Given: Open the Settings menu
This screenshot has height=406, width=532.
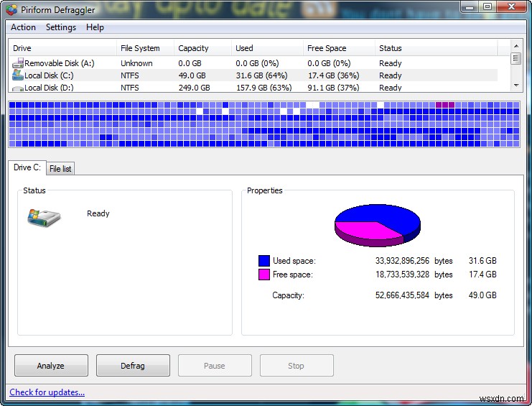Looking at the screenshot, I should pyautogui.click(x=61, y=27).
